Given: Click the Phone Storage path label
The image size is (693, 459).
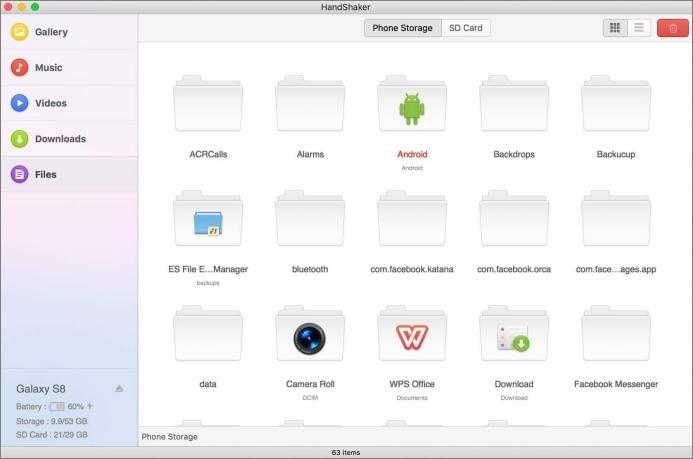Looking at the screenshot, I should [x=169, y=436].
